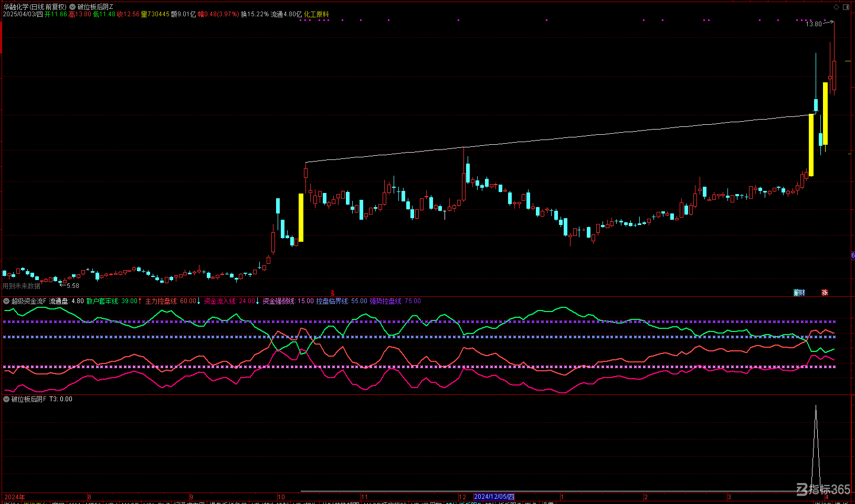Click month 9 on the time axis
This screenshot has height=504, width=855.
point(191,497)
